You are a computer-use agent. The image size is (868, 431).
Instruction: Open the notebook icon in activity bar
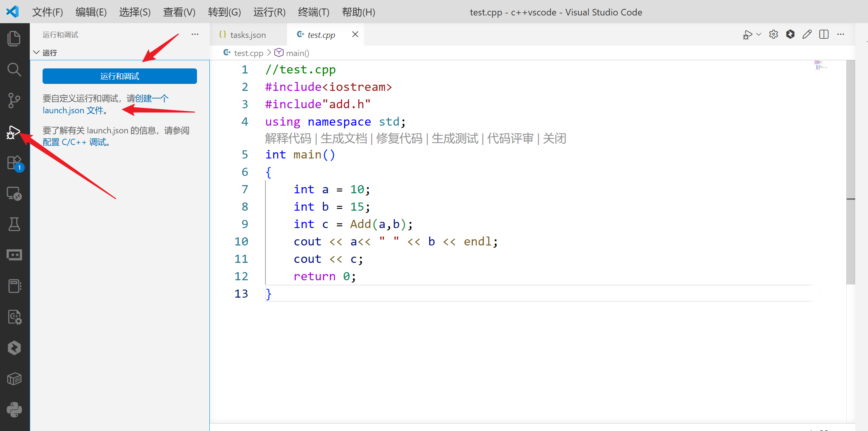coord(14,286)
